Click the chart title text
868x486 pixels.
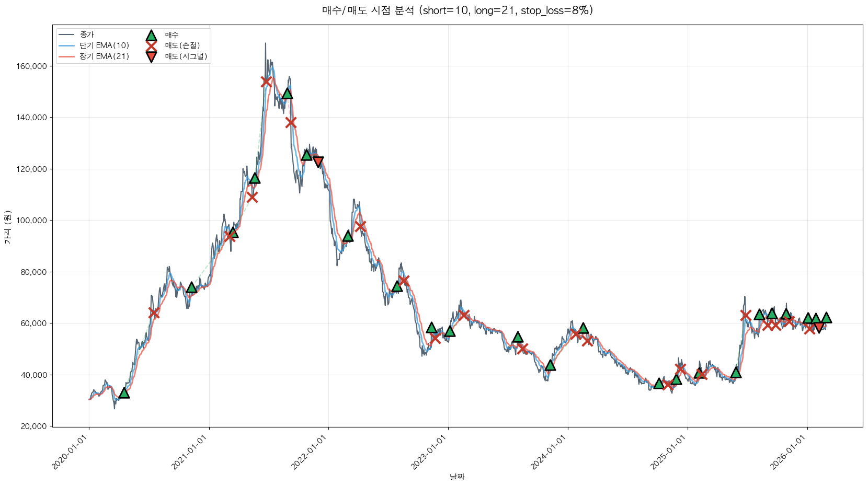coord(457,10)
